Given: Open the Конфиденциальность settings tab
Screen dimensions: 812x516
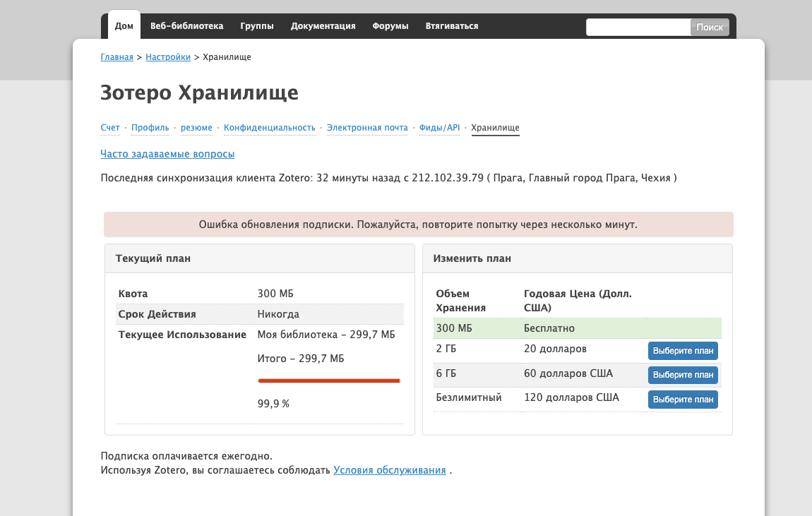Looking at the screenshot, I should tap(269, 128).
